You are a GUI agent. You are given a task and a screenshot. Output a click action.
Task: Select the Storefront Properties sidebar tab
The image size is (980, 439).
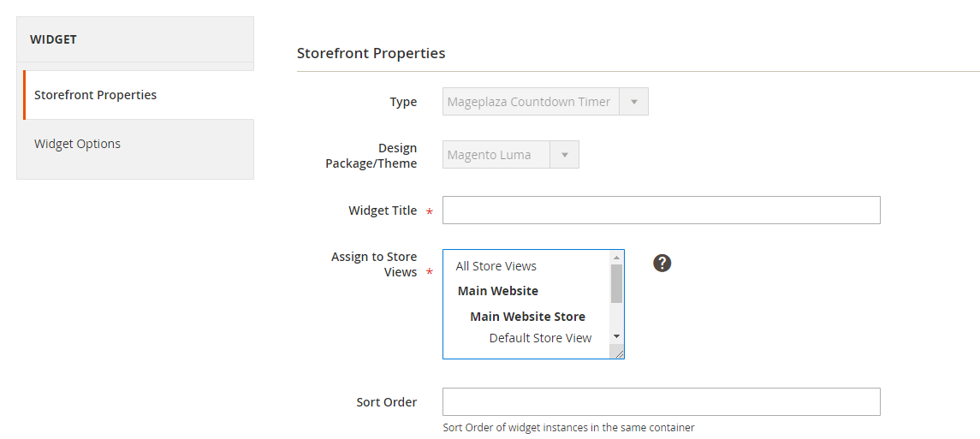pyautogui.click(x=95, y=95)
